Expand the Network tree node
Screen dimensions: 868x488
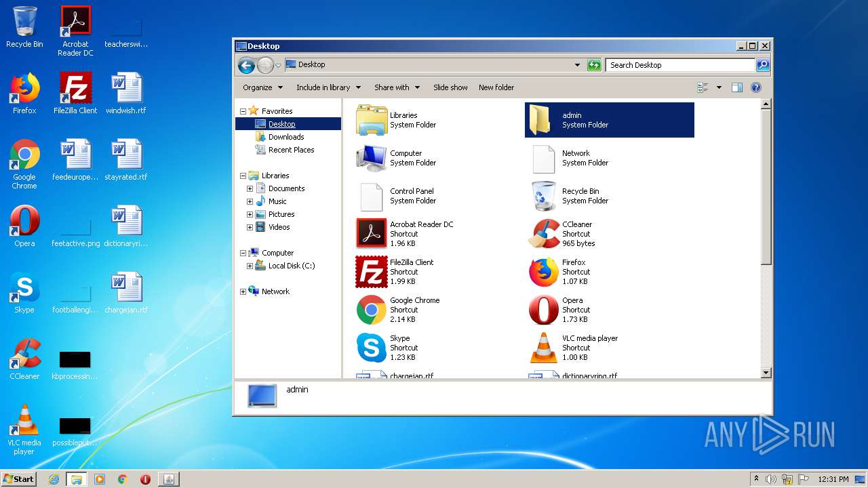tap(243, 291)
